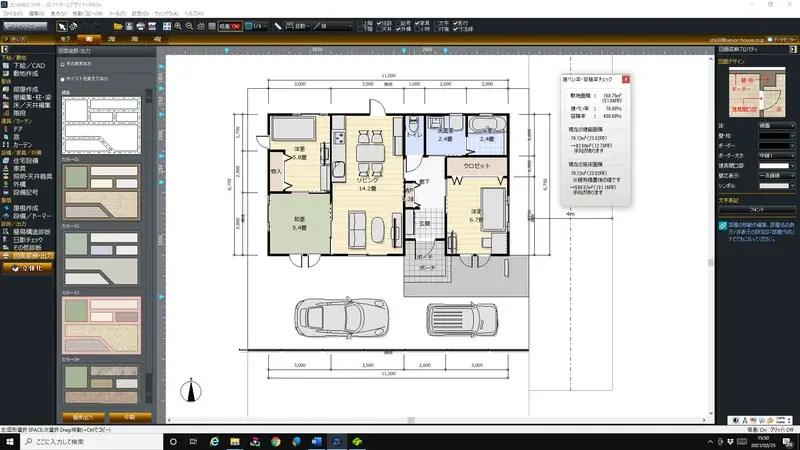Toggle the 文字 checkbox in toolbar
This screenshot has width=800, height=450.
pos(437,23)
